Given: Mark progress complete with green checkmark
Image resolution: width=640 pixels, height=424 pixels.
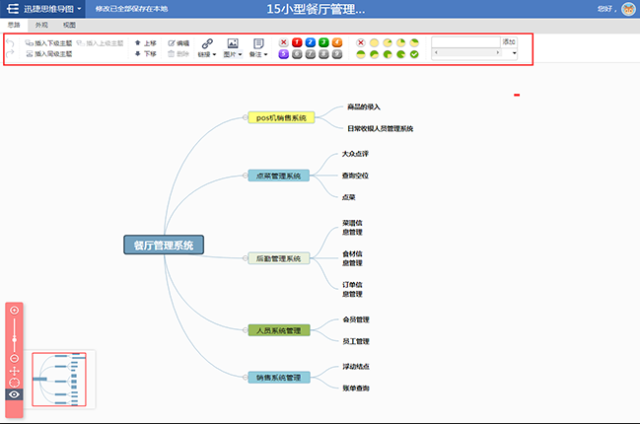Looking at the screenshot, I should [x=414, y=54].
